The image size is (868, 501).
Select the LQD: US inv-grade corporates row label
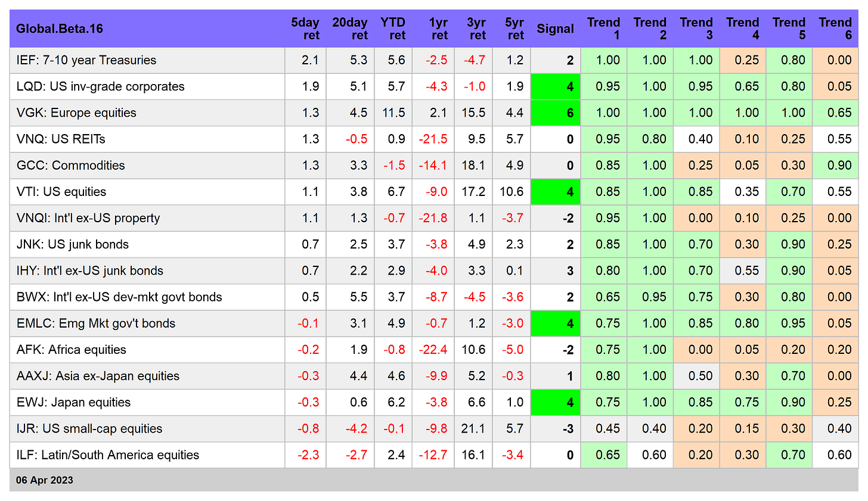pos(101,86)
